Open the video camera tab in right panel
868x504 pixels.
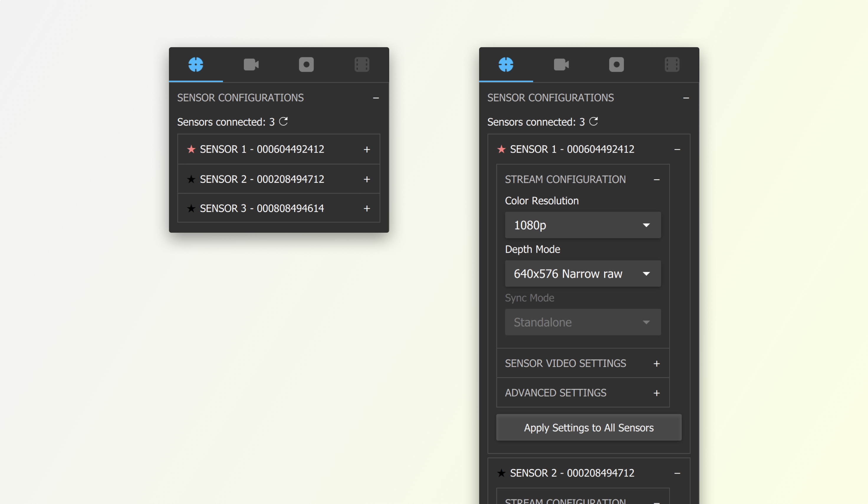click(x=561, y=64)
